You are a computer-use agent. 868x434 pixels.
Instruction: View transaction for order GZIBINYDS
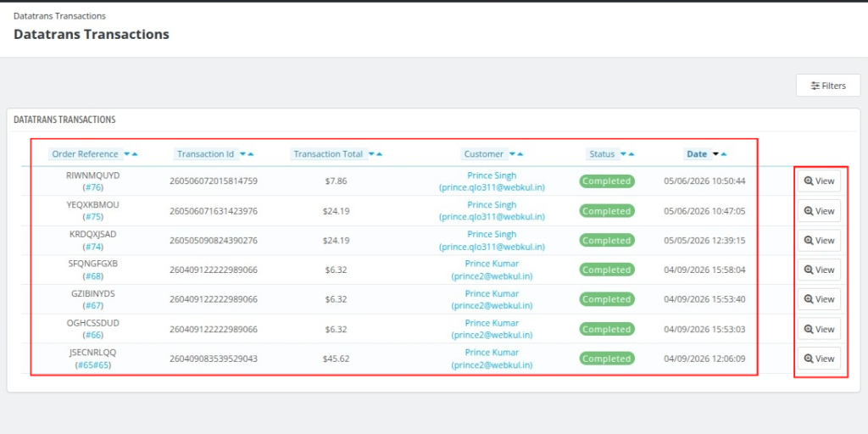click(x=819, y=299)
